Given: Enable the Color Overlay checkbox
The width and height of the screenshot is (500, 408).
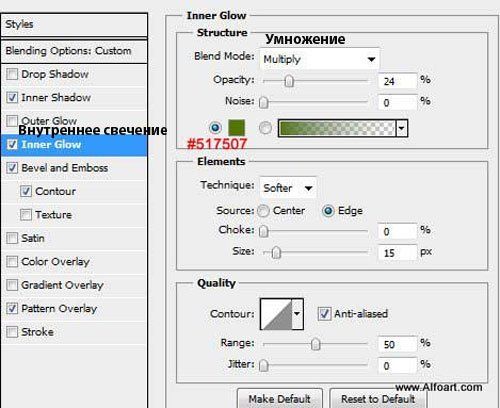Looking at the screenshot, I should [x=12, y=262].
